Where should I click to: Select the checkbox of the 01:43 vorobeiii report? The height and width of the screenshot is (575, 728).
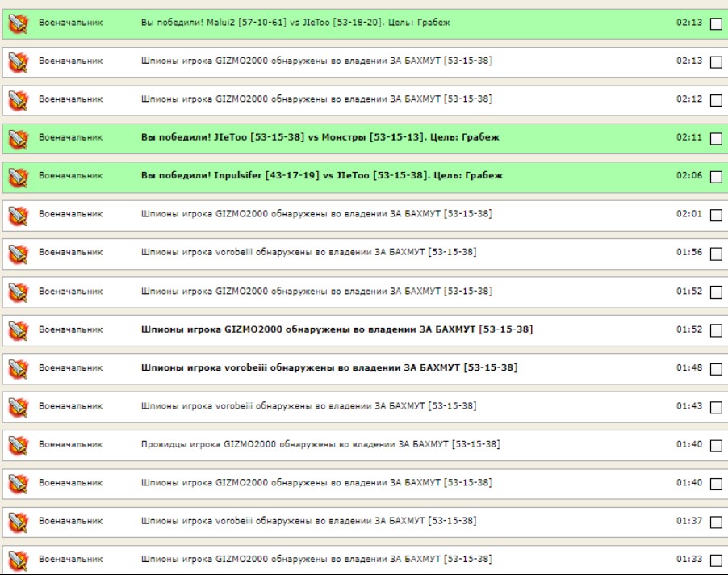pyautogui.click(x=716, y=407)
